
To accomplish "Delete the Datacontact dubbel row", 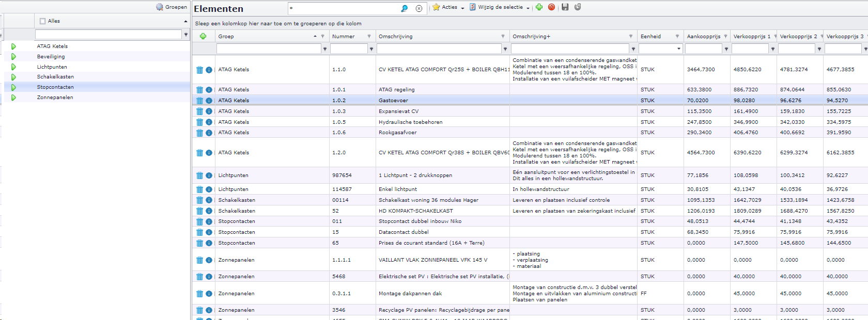I will click(x=199, y=232).
